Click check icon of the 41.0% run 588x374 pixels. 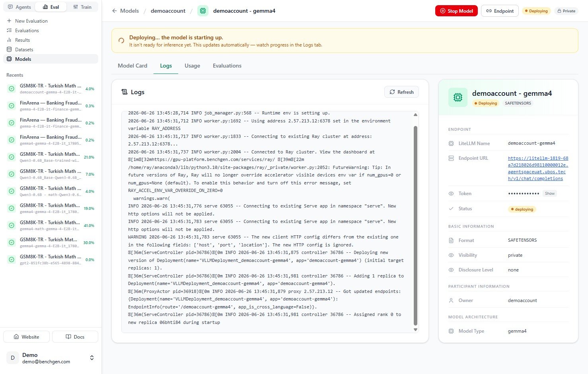(12, 225)
